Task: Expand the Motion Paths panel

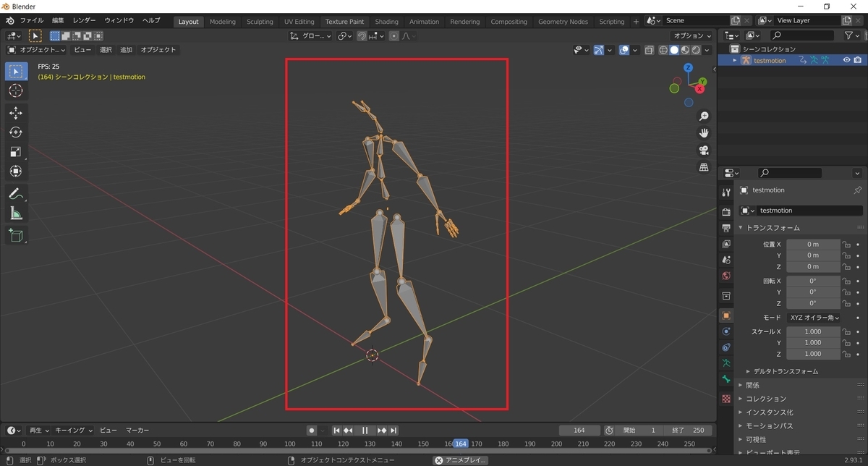Action: point(741,425)
